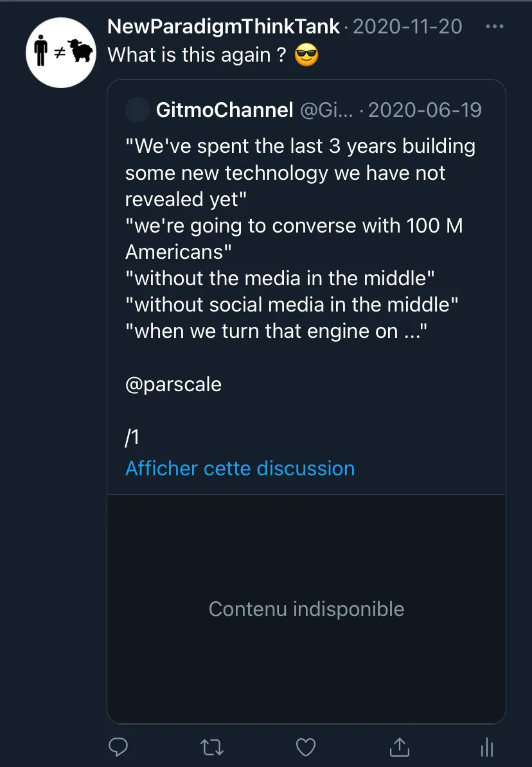Click the Contenu indisponible media placeholder
The image size is (532, 767).
point(306,609)
